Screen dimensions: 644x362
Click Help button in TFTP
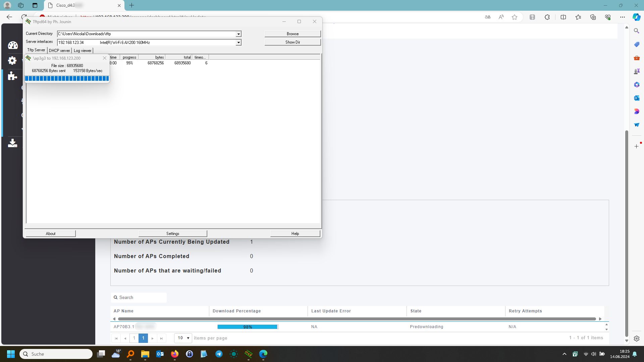click(295, 233)
